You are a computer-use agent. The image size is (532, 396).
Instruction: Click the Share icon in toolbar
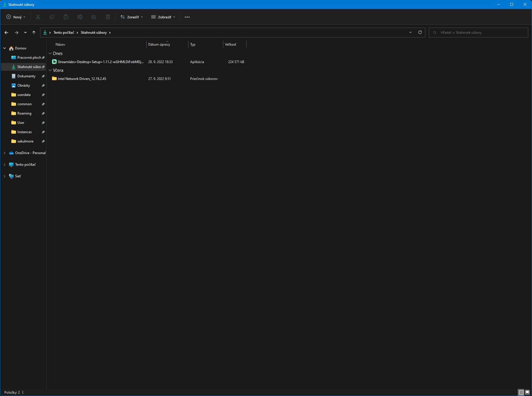pyautogui.click(x=94, y=17)
